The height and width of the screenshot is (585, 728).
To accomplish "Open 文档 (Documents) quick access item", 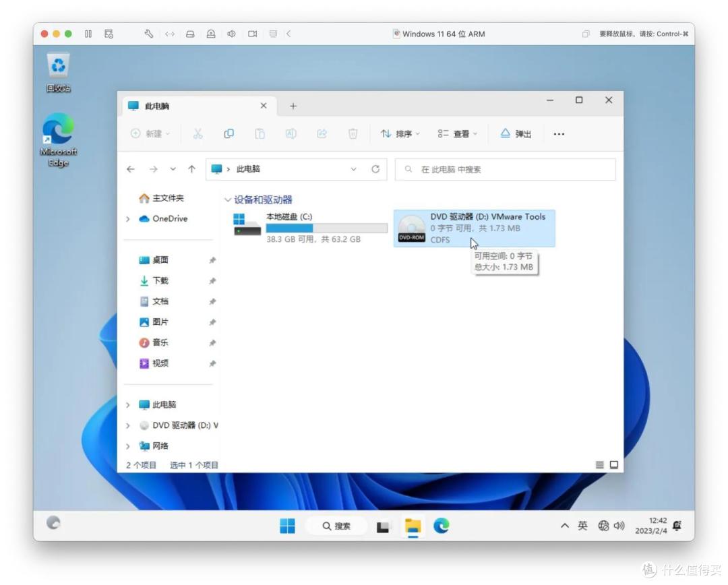I will 154,301.
